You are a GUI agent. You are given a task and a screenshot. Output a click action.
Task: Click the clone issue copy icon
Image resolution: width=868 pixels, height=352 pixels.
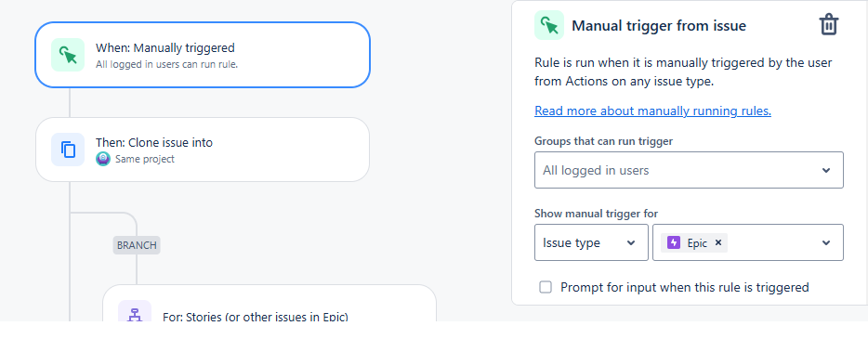coord(68,150)
